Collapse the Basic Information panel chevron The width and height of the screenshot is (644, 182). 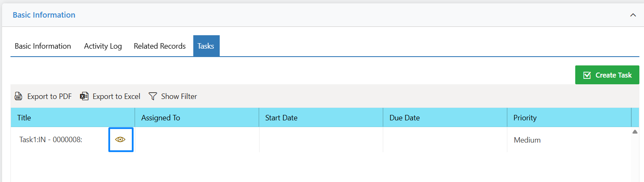(x=633, y=15)
